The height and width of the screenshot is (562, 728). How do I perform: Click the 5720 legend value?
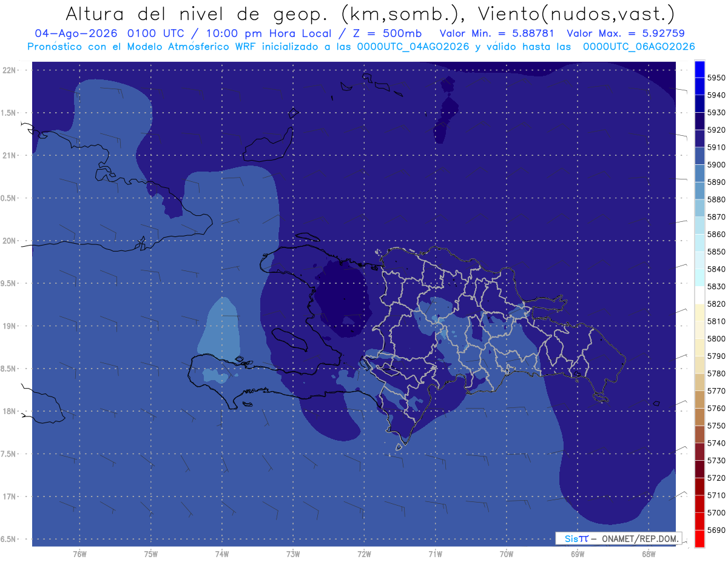716,478
